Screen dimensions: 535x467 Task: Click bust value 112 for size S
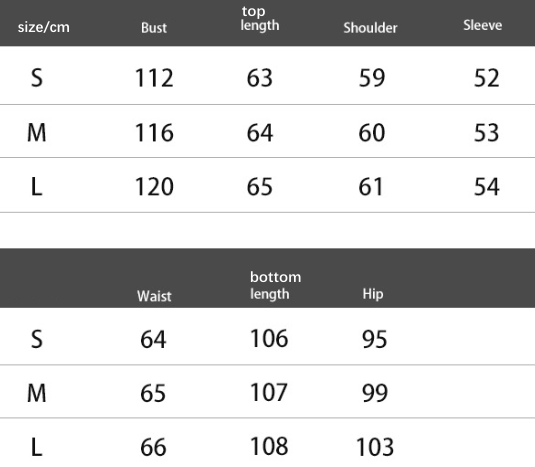pos(154,78)
